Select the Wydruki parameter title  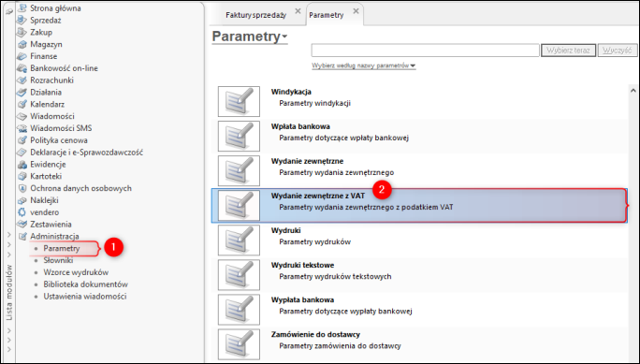[285, 230]
